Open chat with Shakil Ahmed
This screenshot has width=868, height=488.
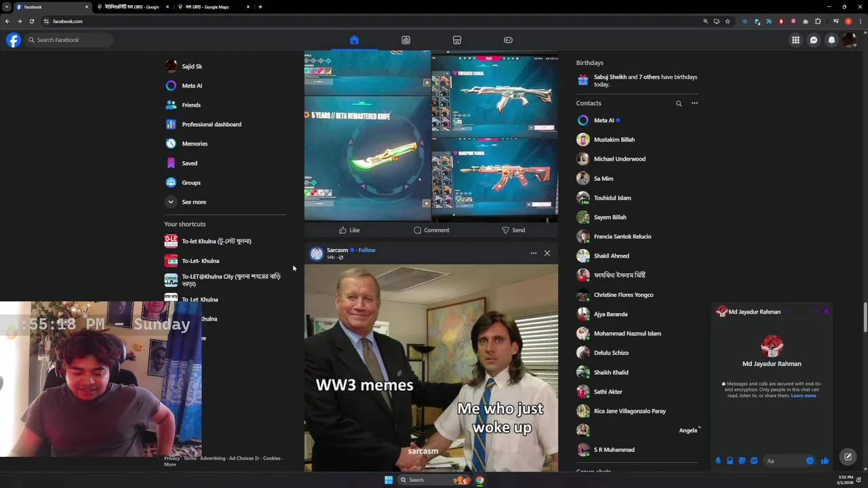click(x=637, y=256)
